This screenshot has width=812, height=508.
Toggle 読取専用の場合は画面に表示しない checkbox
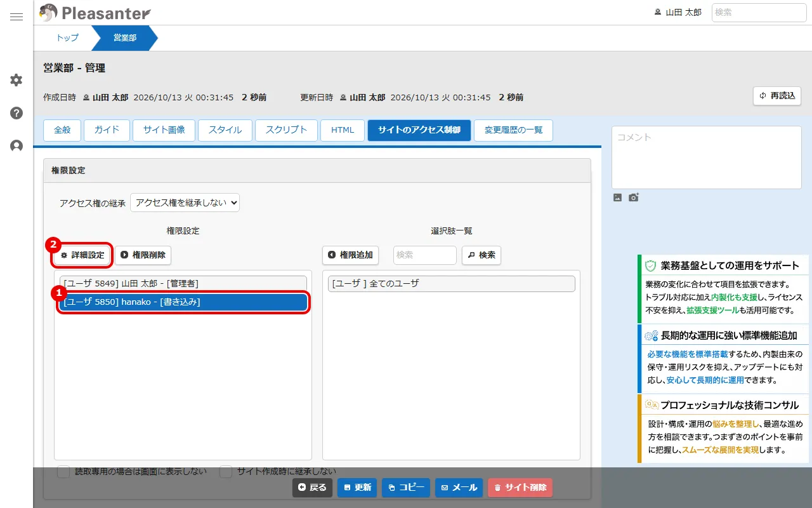point(63,472)
